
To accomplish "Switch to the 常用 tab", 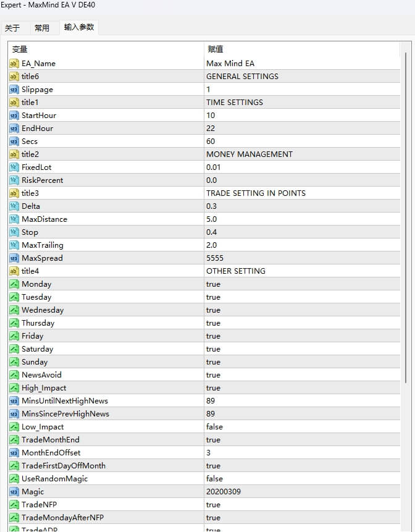I will pyautogui.click(x=42, y=28).
